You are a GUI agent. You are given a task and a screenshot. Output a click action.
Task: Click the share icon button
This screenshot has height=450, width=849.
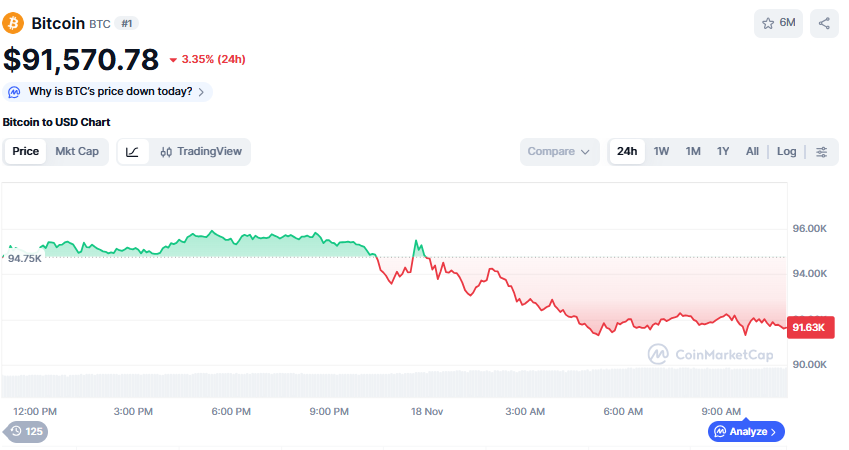824,23
